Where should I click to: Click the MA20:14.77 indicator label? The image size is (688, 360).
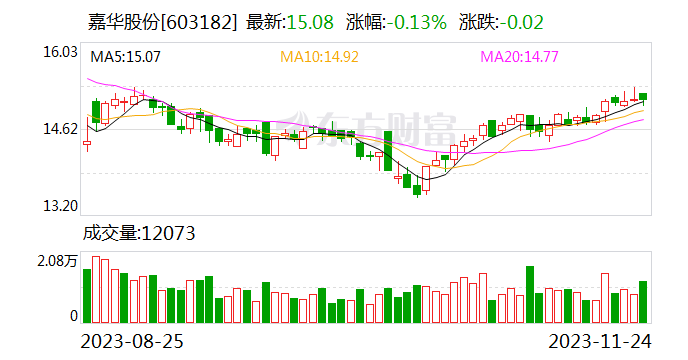click(x=519, y=57)
